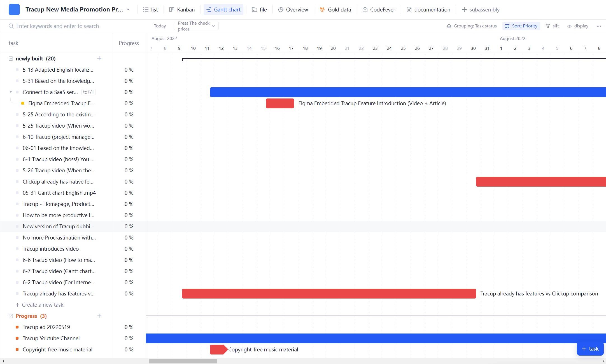The height and width of the screenshot is (364, 606).
Task: Select red Tracup already has features Gantt bar
Action: [x=329, y=293]
